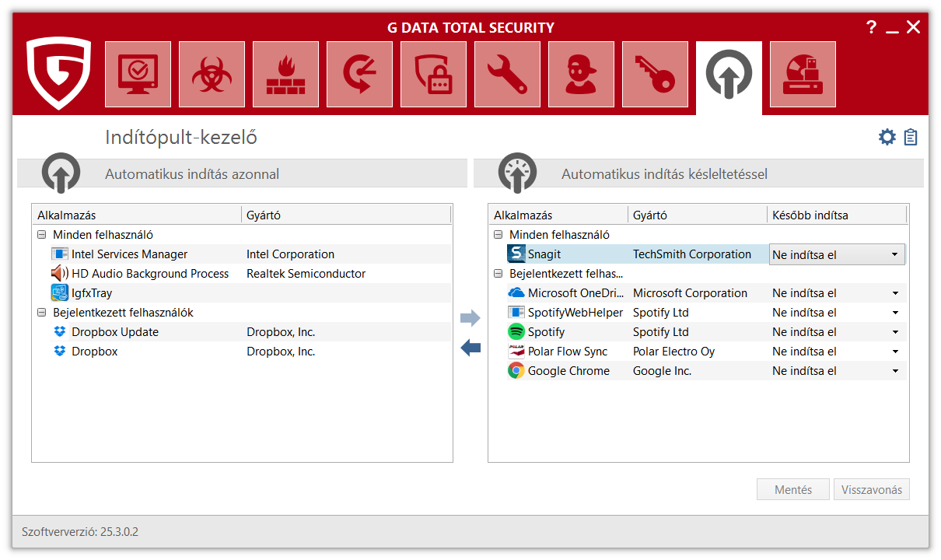Open the Tuner wrench icon
Viewport: 941px width, 560px height.
click(507, 74)
